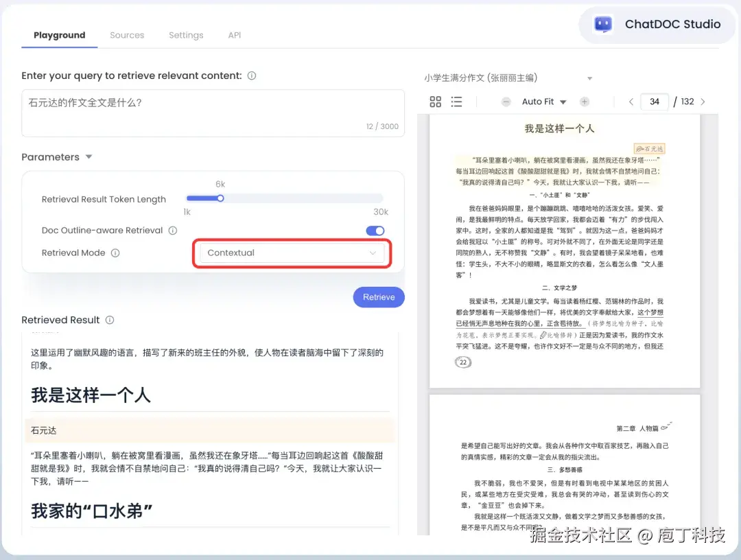The height and width of the screenshot is (560, 741).
Task: Click the query info tooltip icon
Action: click(x=251, y=75)
